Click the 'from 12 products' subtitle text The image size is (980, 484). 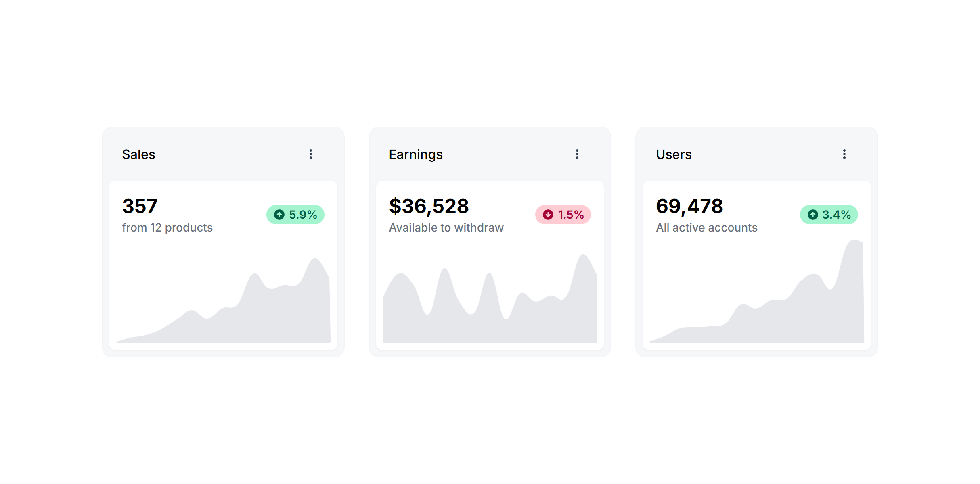point(168,227)
